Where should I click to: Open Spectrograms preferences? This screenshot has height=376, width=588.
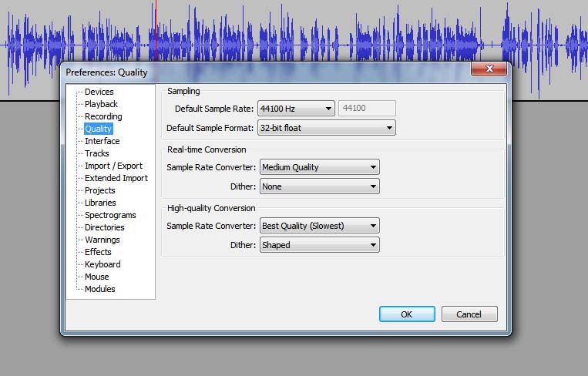coord(110,215)
